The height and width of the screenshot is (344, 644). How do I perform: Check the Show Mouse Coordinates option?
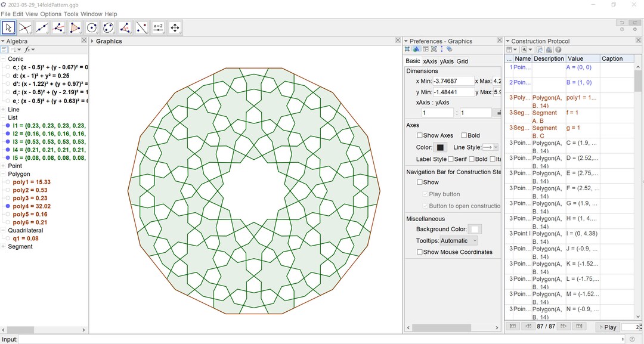[420, 252]
